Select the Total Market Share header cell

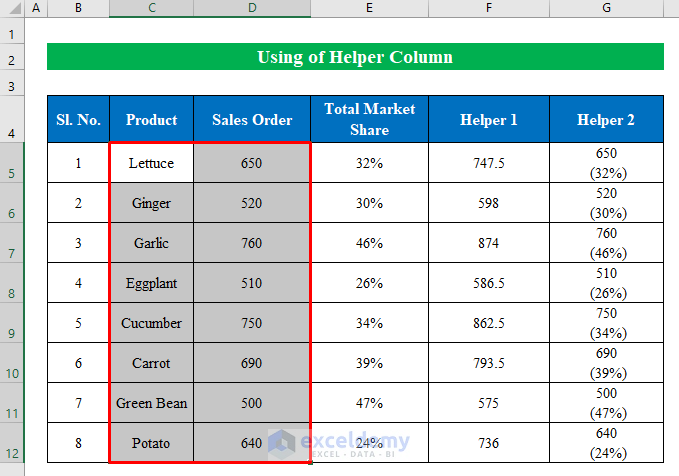pyautogui.click(x=369, y=120)
